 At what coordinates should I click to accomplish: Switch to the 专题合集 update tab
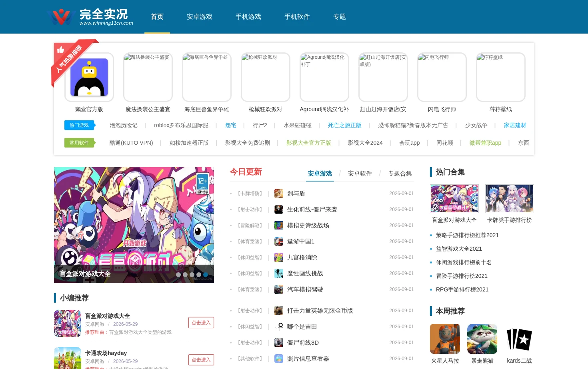(400, 174)
